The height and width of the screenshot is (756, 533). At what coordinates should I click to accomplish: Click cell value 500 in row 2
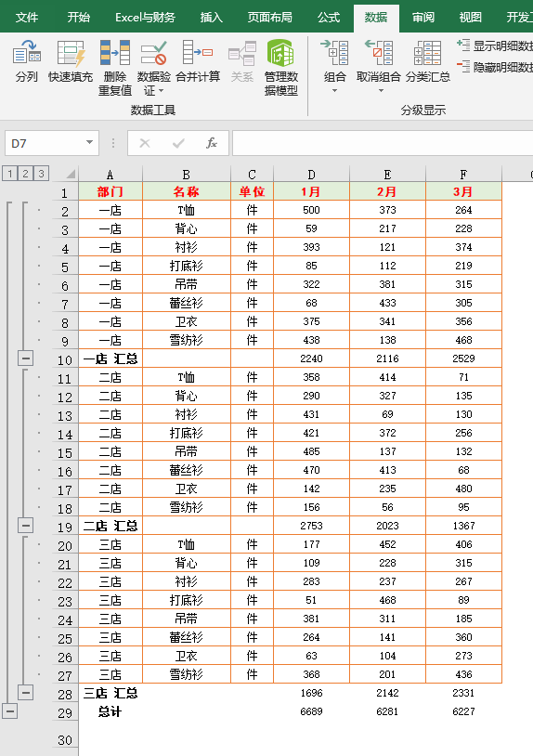[x=311, y=210]
